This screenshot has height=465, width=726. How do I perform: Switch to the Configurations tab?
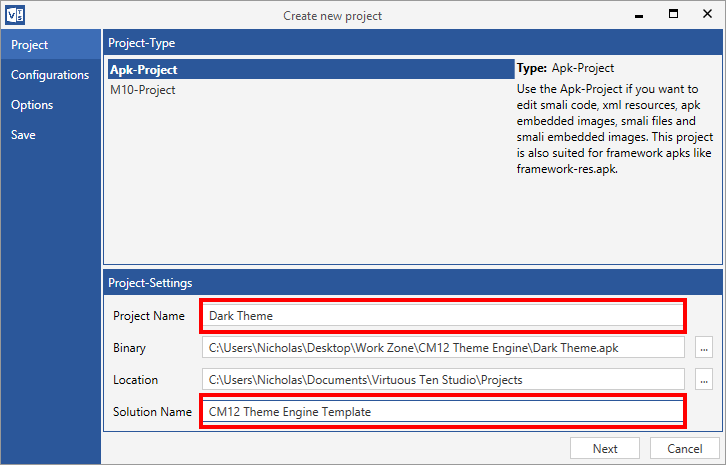[50, 75]
